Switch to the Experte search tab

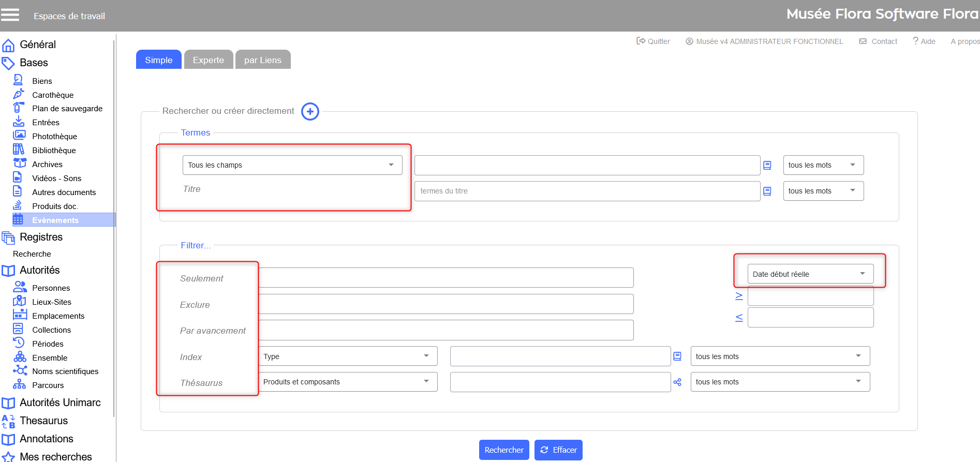[x=208, y=60]
